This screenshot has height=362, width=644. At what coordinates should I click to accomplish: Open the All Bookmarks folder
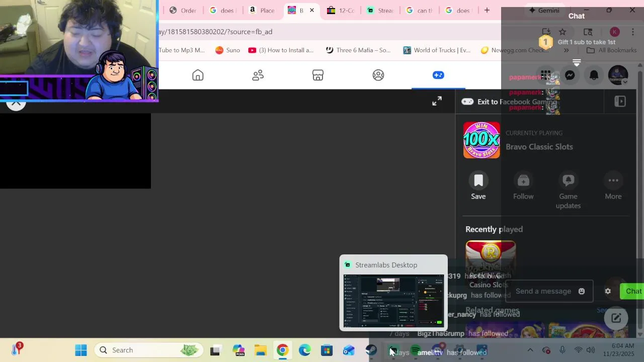point(612,50)
